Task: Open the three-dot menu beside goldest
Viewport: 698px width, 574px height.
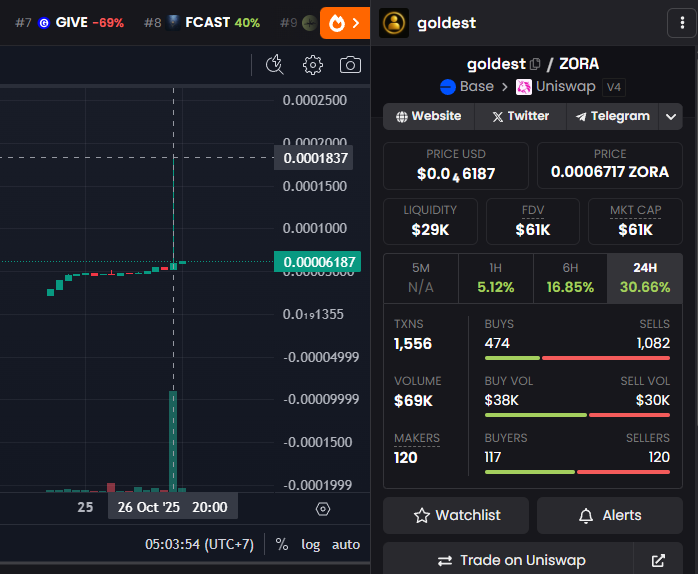Action: point(682,23)
